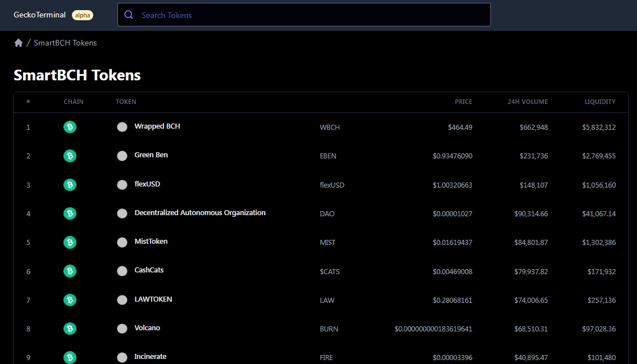Click the CashCats token logo placeholder
The width and height of the screenshot is (637, 364).
[122, 271]
